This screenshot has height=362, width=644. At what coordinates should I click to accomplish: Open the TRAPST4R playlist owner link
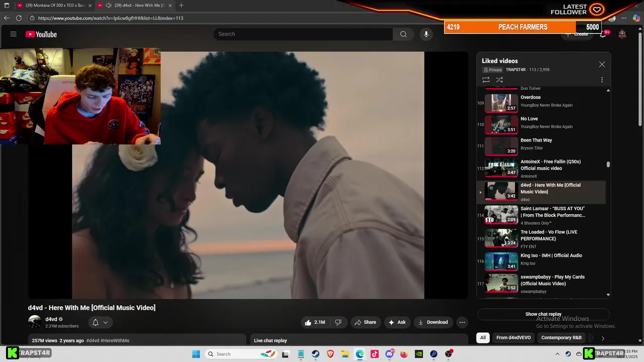pyautogui.click(x=516, y=70)
